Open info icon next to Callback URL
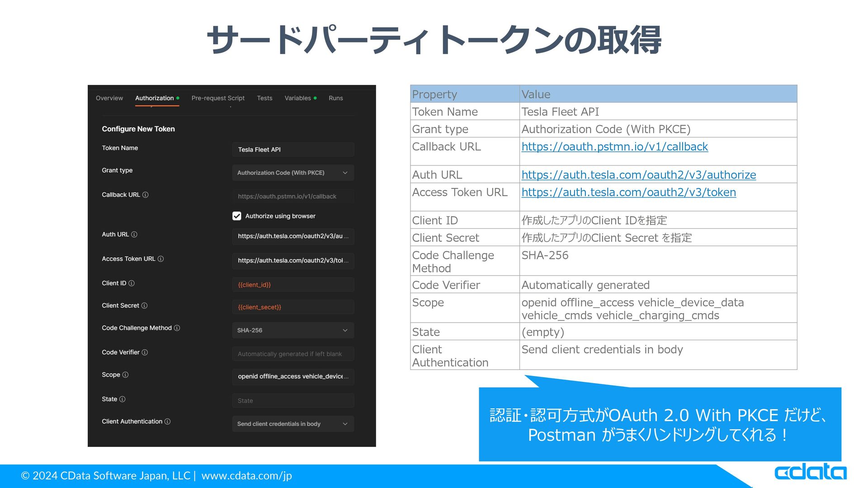Viewport: 868px width, 488px height. tap(146, 195)
